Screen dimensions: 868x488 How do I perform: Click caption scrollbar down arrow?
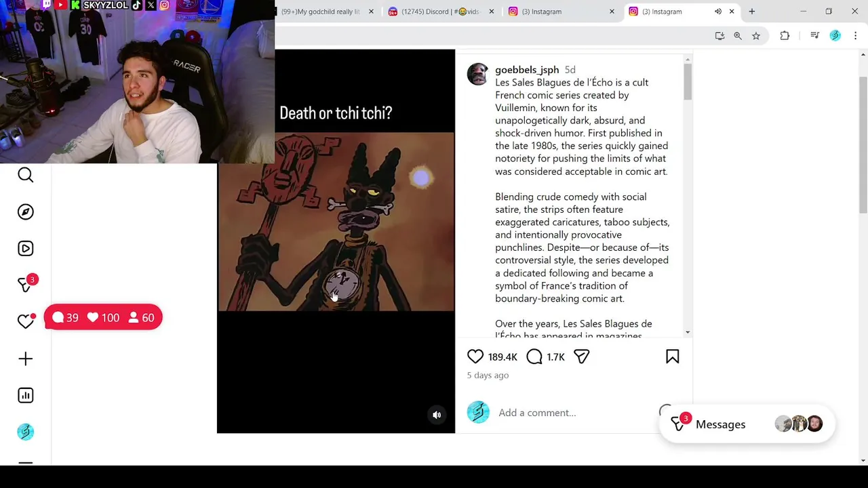[x=688, y=332]
